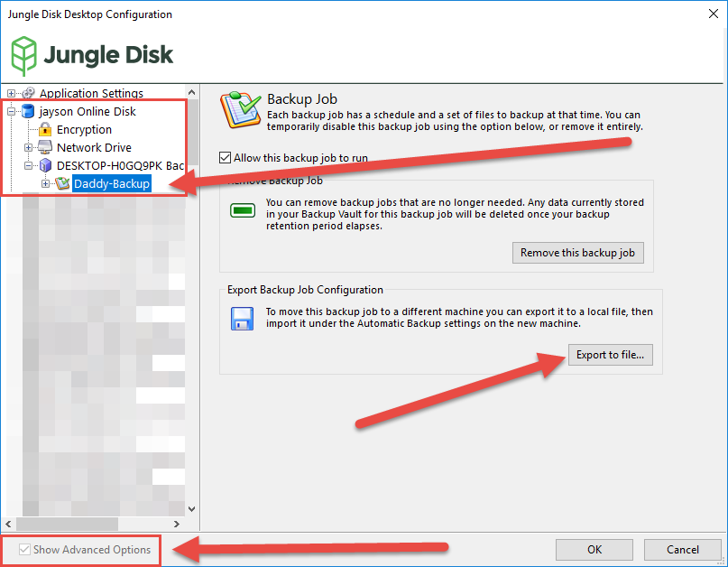The width and height of the screenshot is (728, 567).
Task: Click the Backup Job clipboard header icon
Action: 241,109
